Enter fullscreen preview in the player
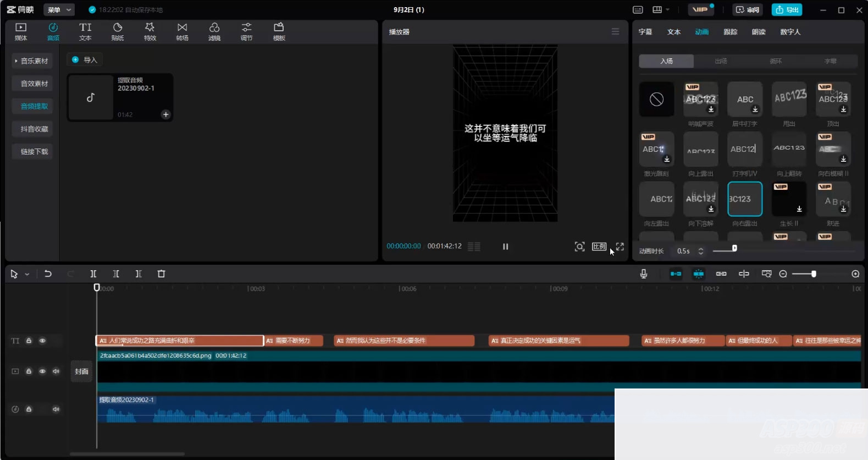The image size is (868, 460). (620, 247)
